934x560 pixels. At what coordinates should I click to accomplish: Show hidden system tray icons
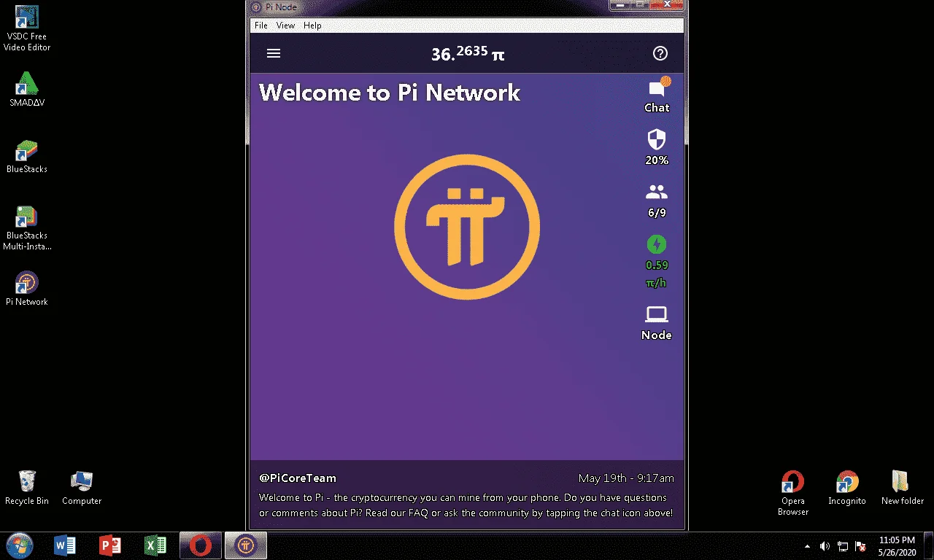click(x=807, y=546)
